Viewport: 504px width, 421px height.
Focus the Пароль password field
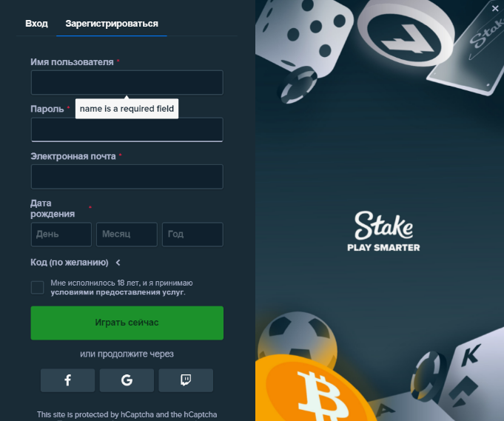click(127, 129)
